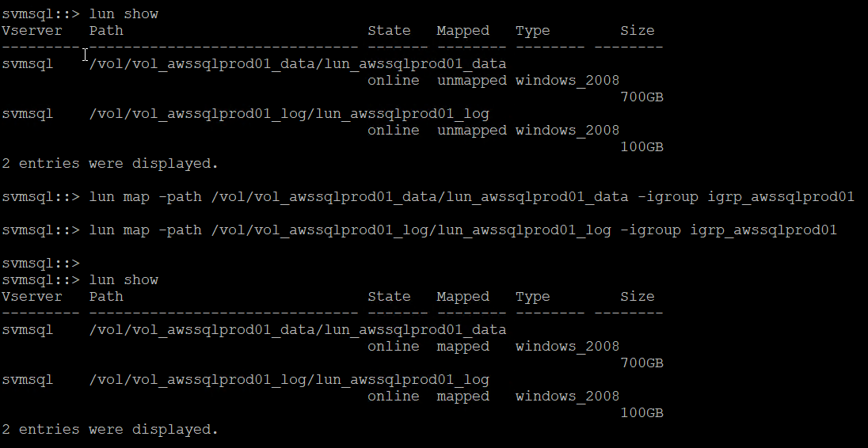Click the data LUN path in the first listing
The width and height of the screenshot is (868, 448).
(297, 63)
